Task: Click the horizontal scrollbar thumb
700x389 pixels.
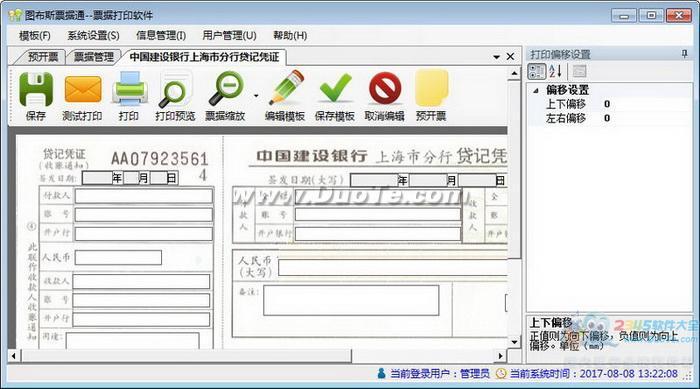Action: point(186,356)
